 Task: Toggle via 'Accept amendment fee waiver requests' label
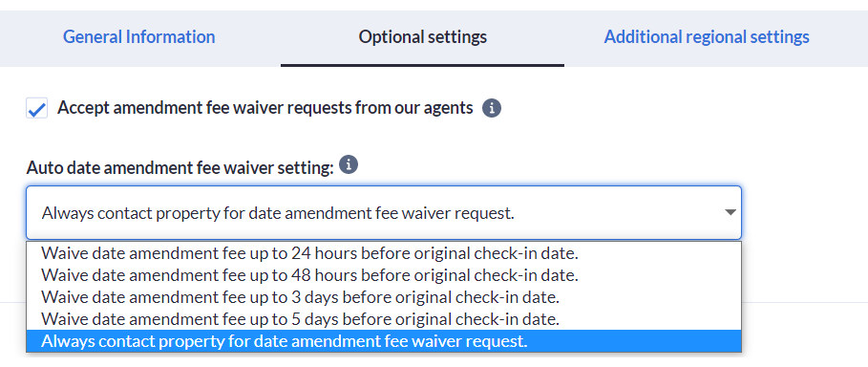(x=265, y=108)
